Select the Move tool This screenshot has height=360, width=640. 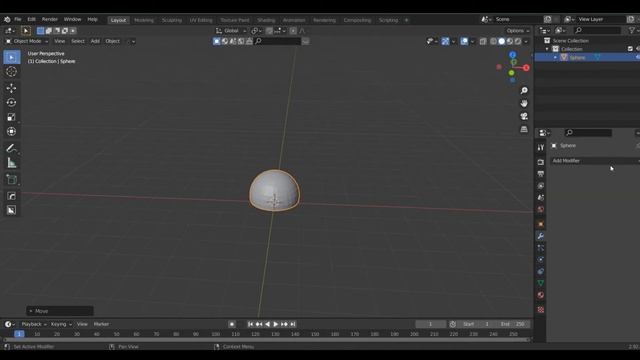(x=11, y=88)
